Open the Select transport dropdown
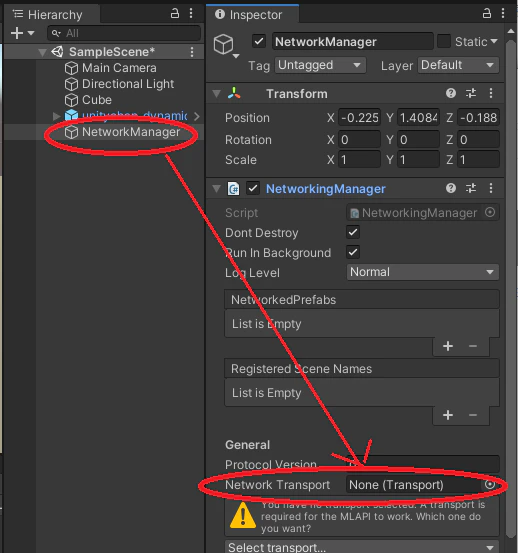518x553 pixels. click(362, 547)
